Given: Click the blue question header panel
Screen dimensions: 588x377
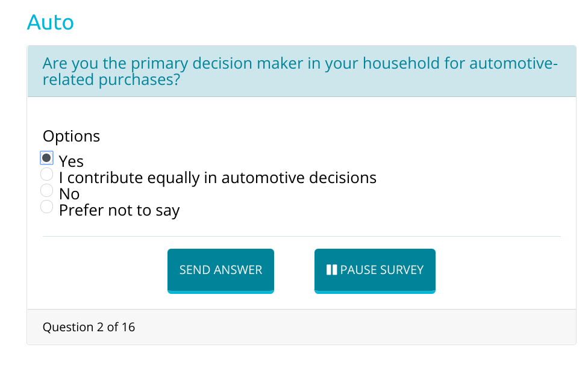Looking at the screenshot, I should (x=301, y=71).
